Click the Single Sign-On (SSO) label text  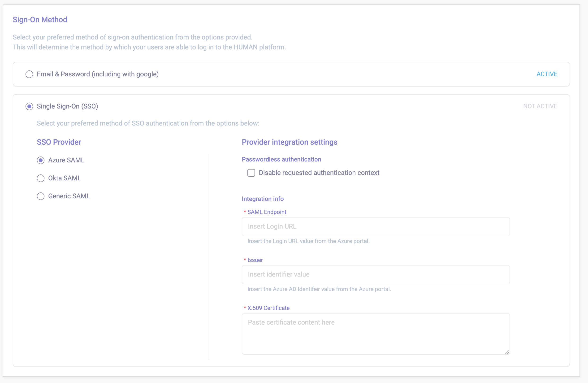pos(67,106)
